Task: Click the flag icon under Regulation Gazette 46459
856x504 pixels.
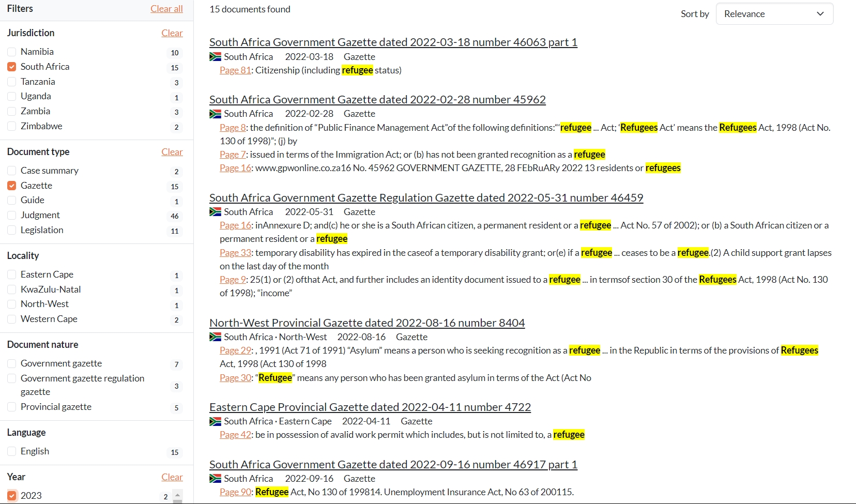Action: [x=215, y=212]
